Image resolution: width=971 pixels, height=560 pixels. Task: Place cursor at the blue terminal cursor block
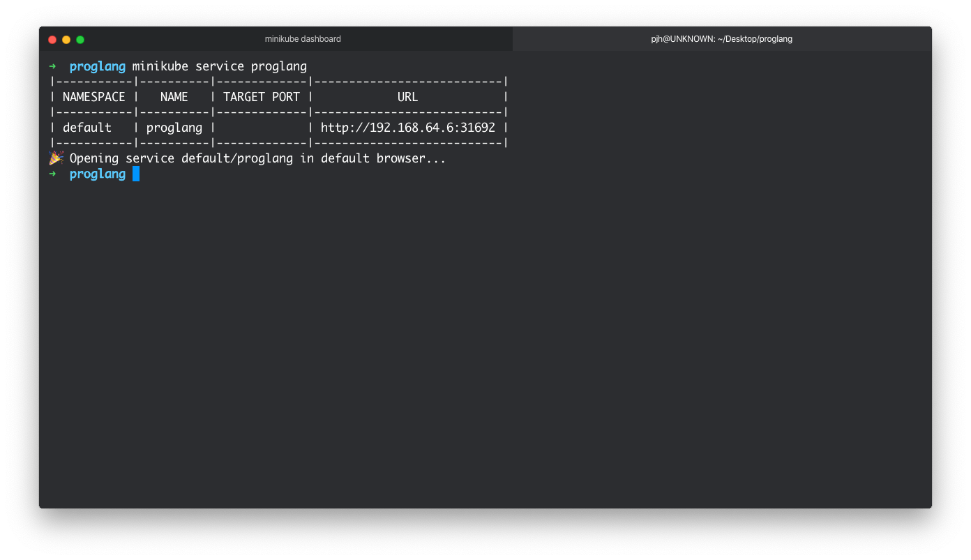tap(136, 174)
